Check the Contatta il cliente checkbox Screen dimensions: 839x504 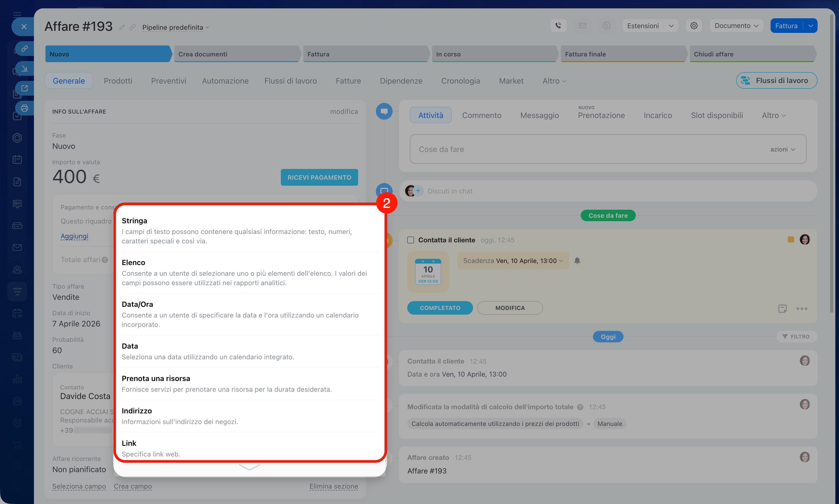pos(411,240)
